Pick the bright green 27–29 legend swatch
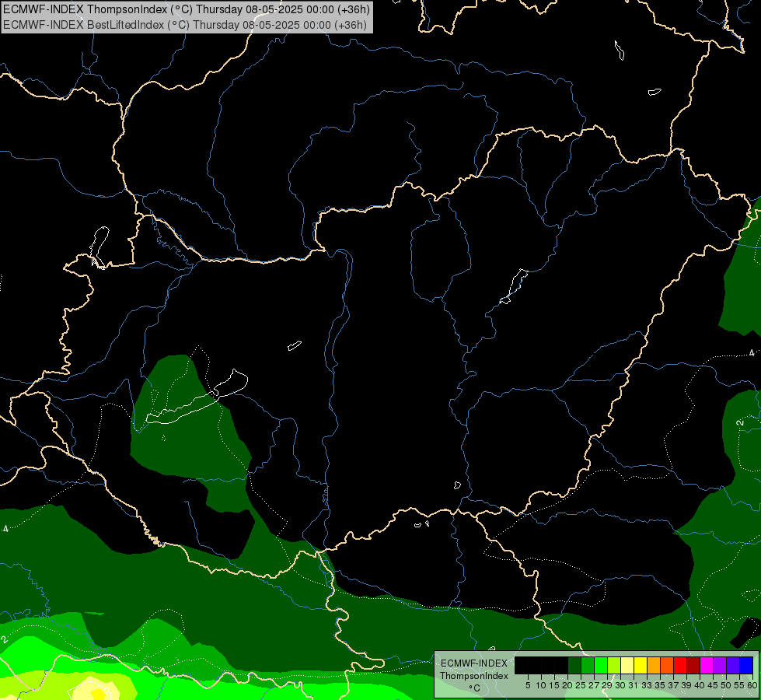Screen dimensions: 761x700 pyautogui.click(x=601, y=665)
